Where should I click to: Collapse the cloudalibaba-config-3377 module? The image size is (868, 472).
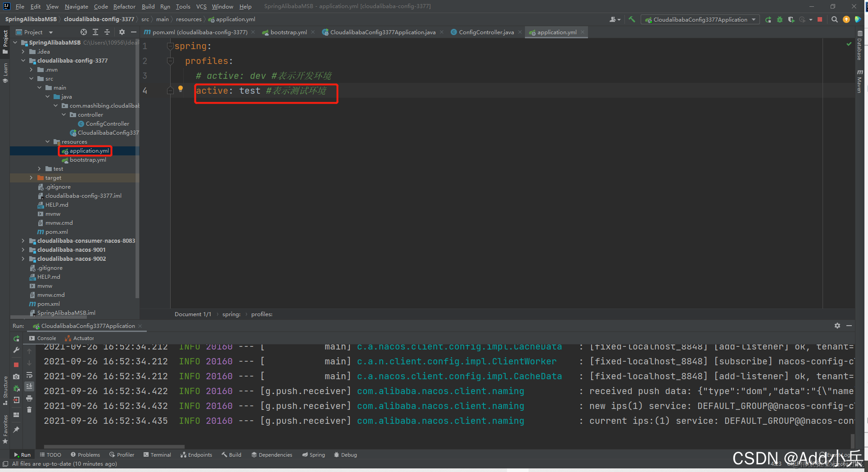pos(23,60)
